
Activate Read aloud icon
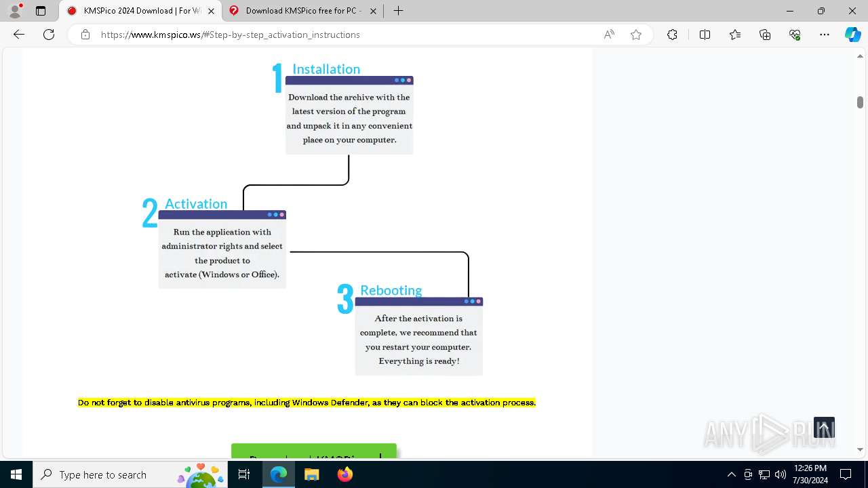(609, 35)
